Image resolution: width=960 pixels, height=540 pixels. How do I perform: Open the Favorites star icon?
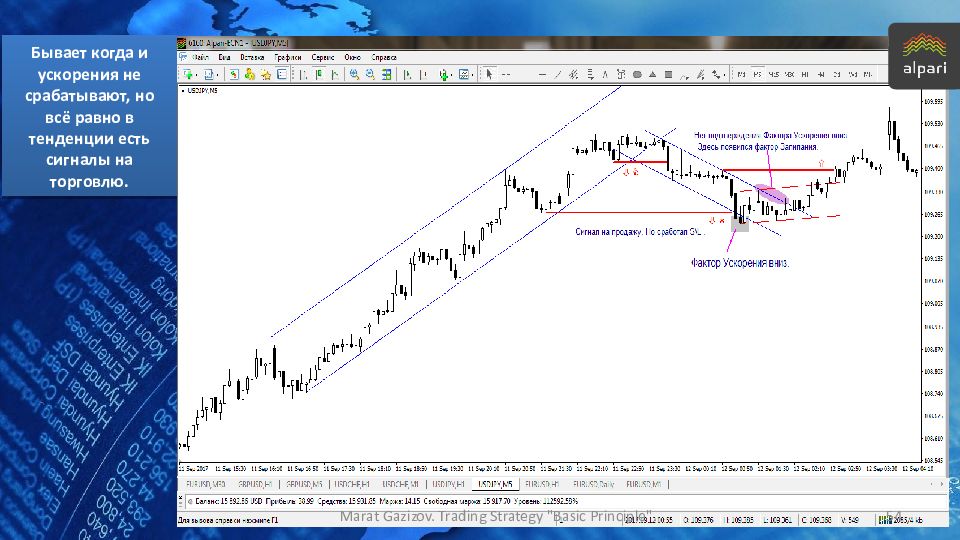tap(268, 74)
